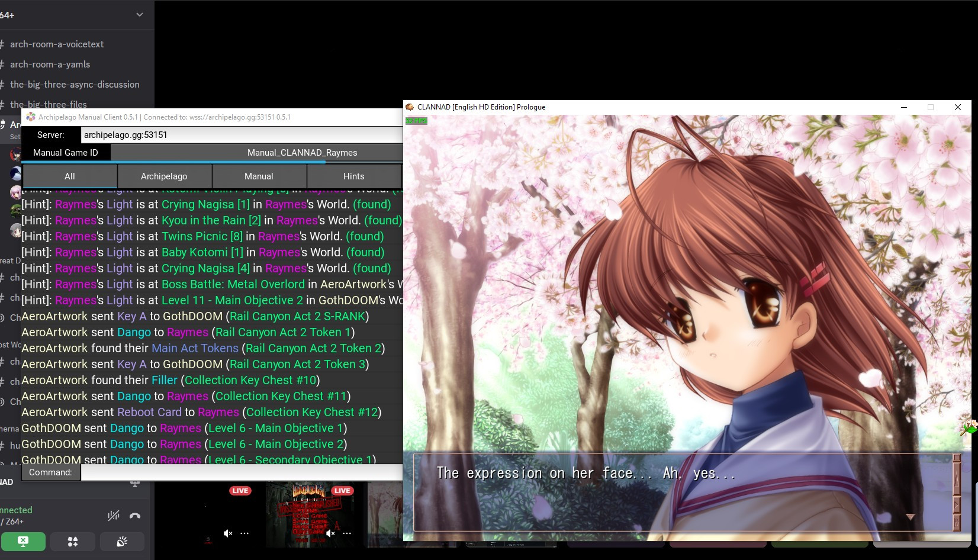This screenshot has height=560, width=978.
Task: Click log line 'Rail Canyon Act 2 S-RANK'
Action: click(195, 316)
